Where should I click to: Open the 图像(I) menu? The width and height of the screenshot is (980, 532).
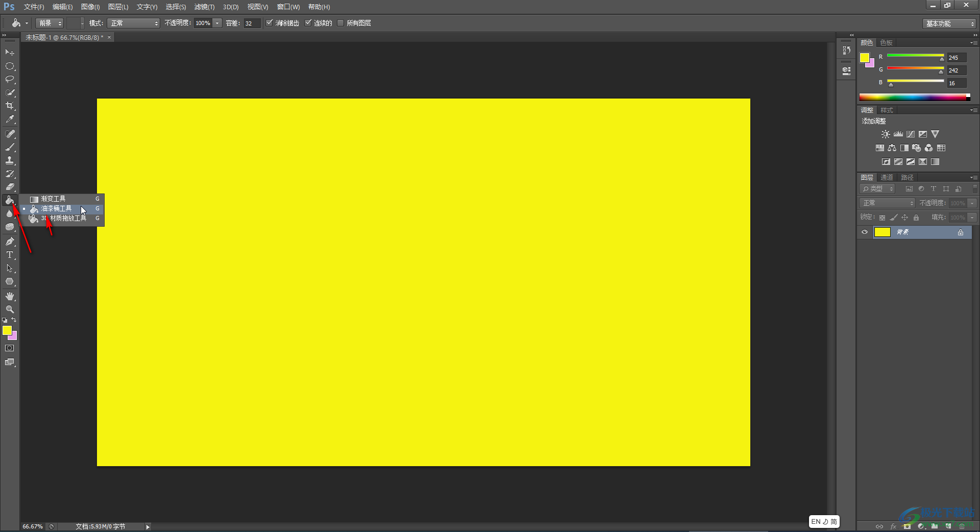click(90, 7)
